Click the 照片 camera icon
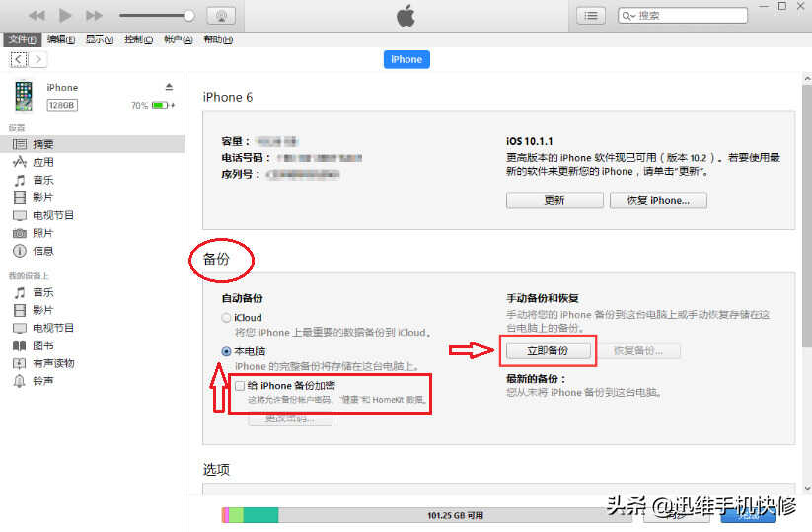812x532 pixels. [x=19, y=233]
